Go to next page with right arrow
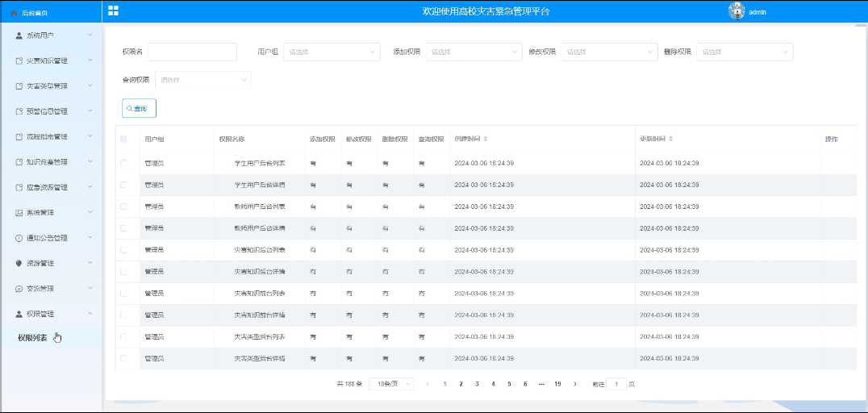The image size is (868, 413). tap(575, 384)
